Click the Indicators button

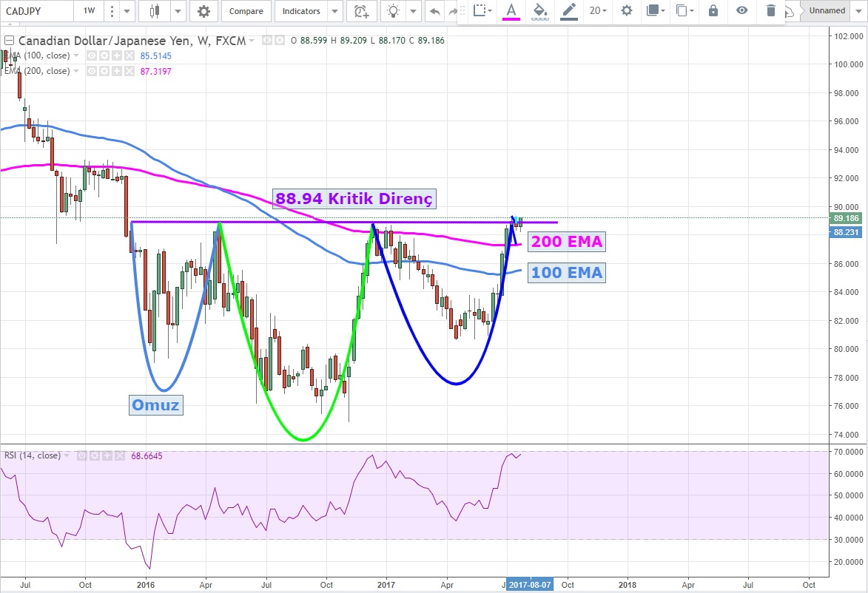(301, 11)
